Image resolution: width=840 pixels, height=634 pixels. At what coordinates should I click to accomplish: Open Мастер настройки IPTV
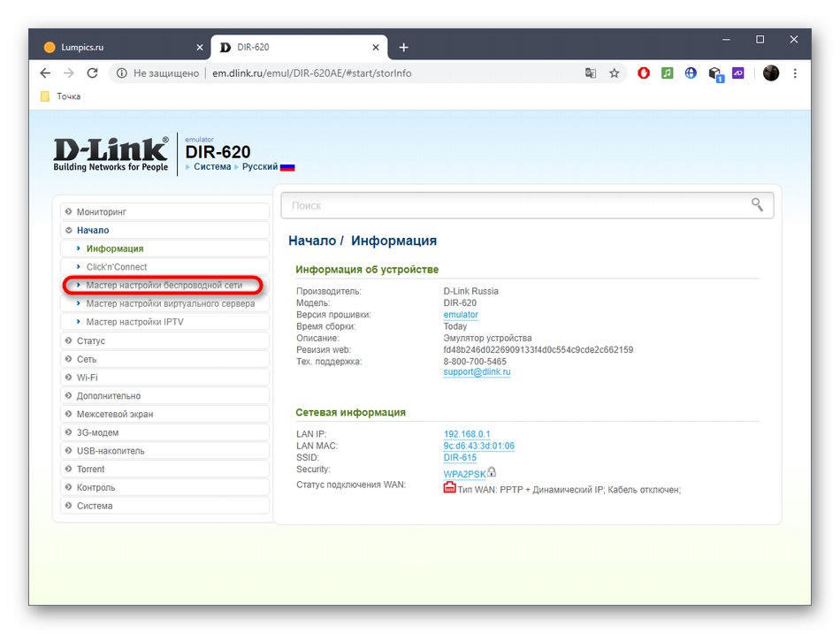pyautogui.click(x=164, y=322)
